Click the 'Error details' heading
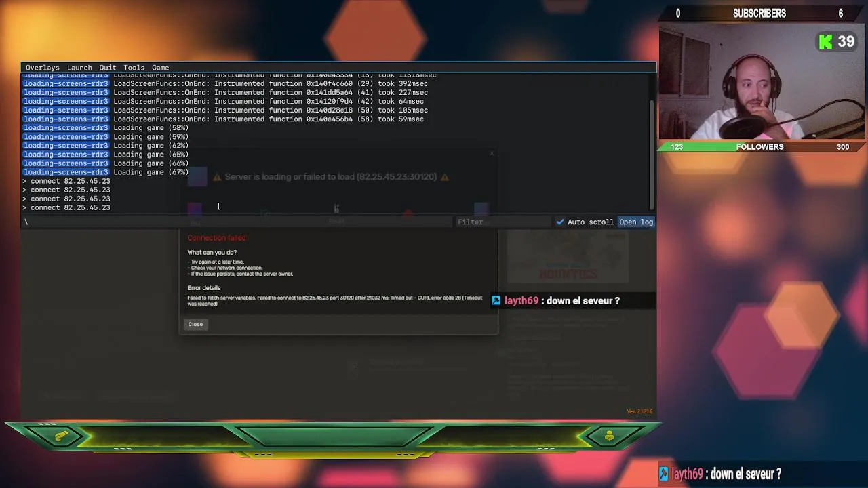 (203, 288)
